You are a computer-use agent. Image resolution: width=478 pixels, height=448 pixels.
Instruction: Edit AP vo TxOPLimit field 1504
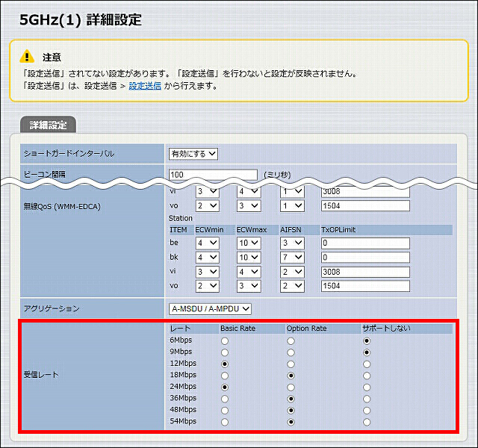tap(365, 206)
